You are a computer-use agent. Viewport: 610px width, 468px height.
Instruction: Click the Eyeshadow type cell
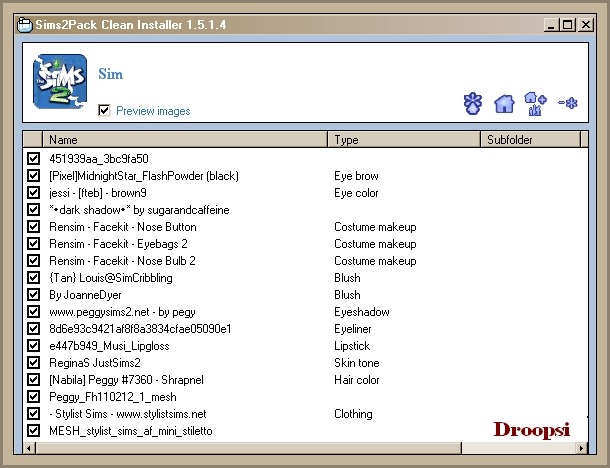pyautogui.click(x=362, y=312)
